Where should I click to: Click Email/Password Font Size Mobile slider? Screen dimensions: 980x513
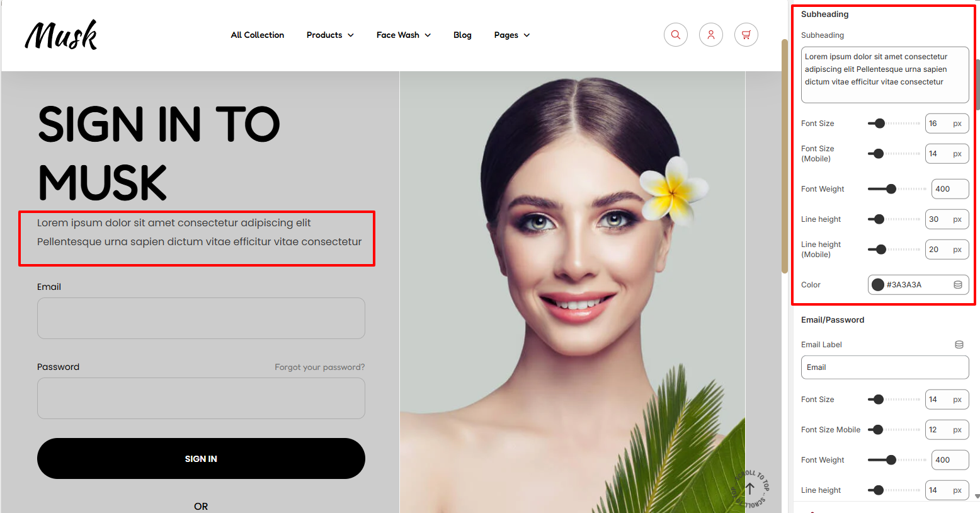coord(894,430)
